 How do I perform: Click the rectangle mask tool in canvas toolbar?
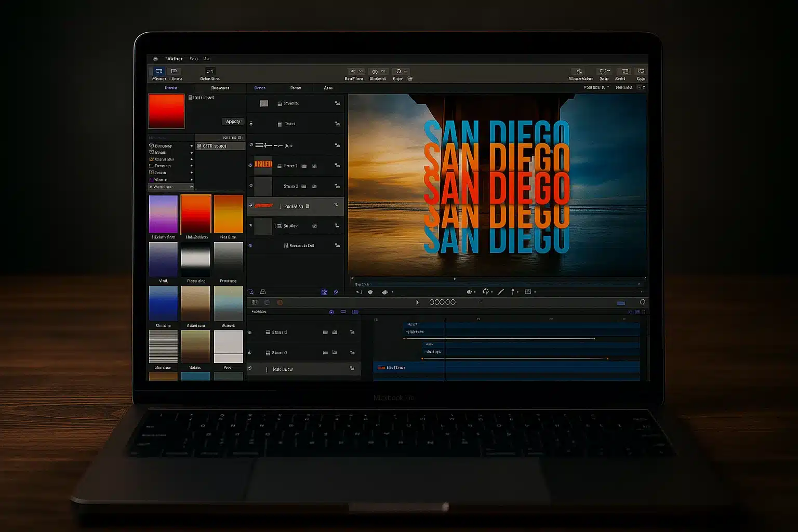pyautogui.click(x=528, y=292)
